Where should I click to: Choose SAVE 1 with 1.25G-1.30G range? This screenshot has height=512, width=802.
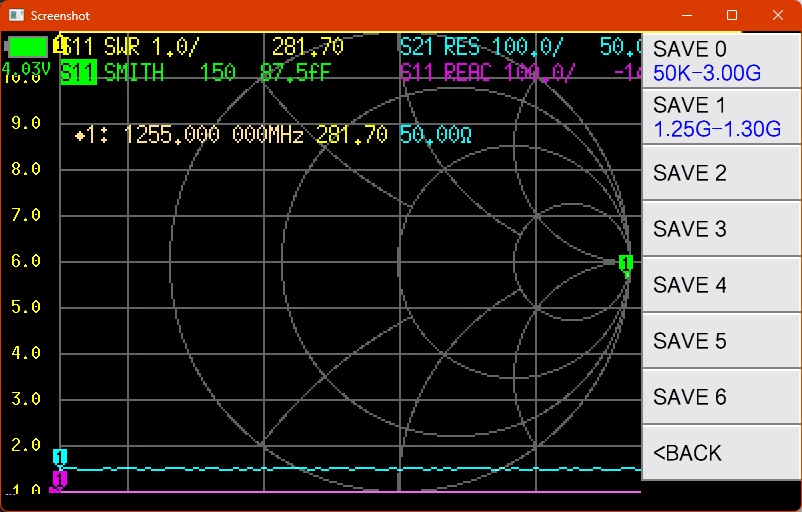point(720,117)
